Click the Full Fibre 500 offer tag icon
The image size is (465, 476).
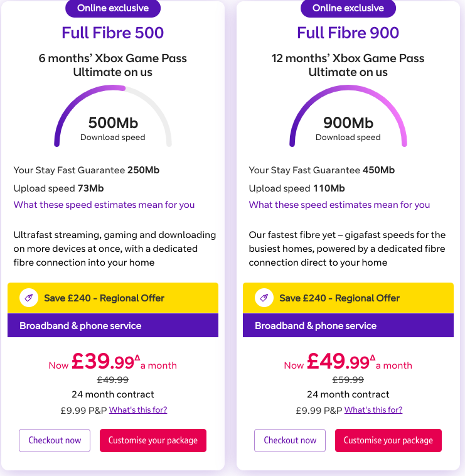click(29, 298)
